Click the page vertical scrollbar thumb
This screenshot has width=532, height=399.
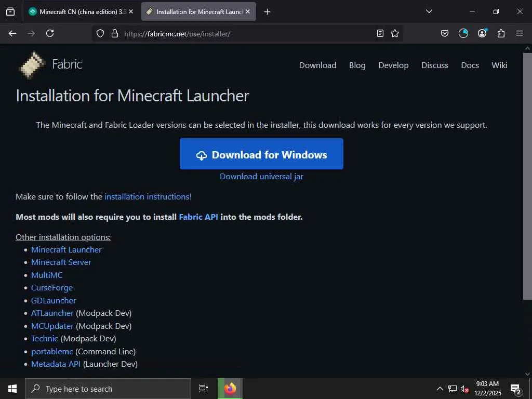point(527,176)
